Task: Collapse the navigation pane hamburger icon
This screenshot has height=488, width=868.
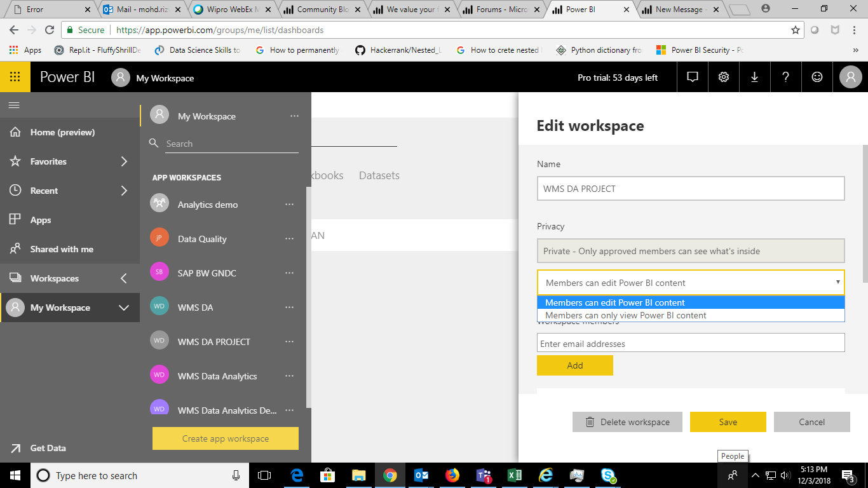Action: coord(14,105)
